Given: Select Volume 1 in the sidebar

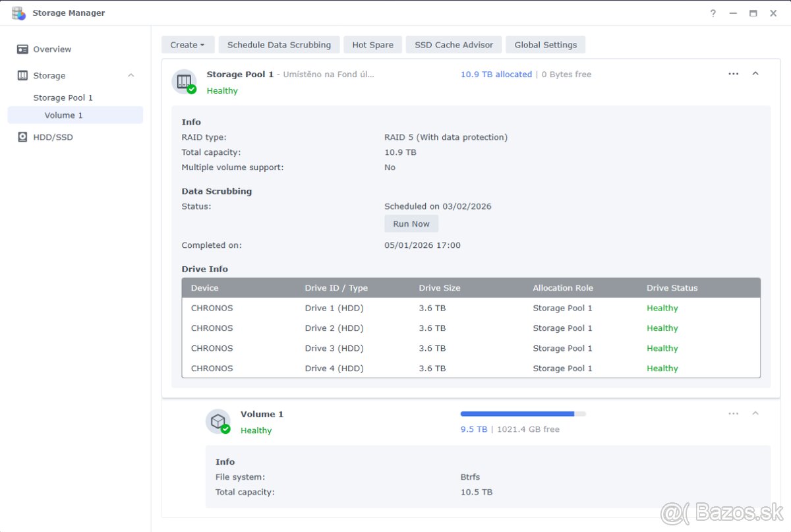Looking at the screenshot, I should (x=63, y=115).
